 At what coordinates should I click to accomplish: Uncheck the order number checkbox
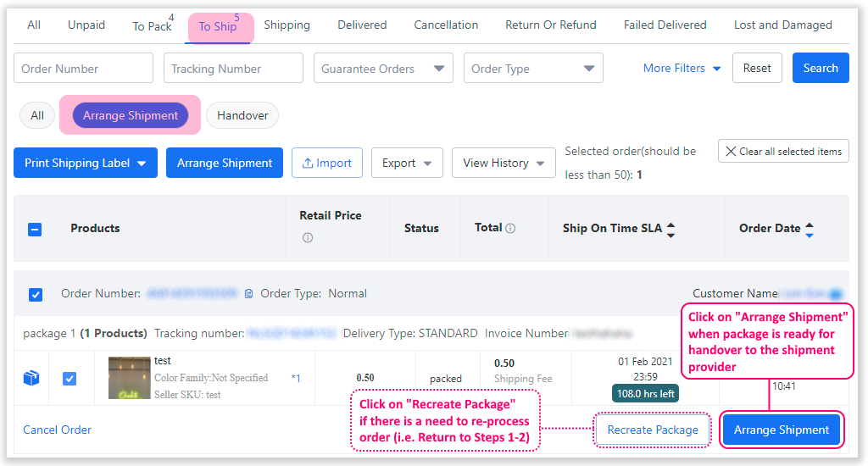click(x=36, y=295)
